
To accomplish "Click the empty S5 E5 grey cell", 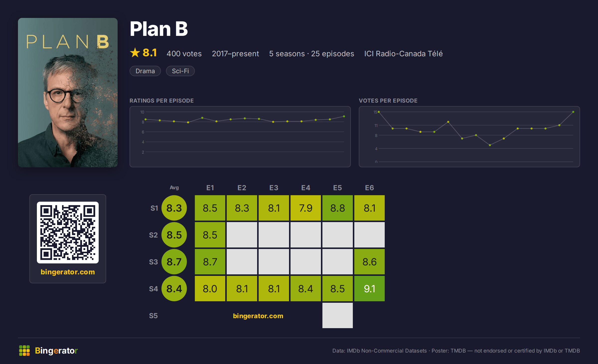I will (x=338, y=315).
